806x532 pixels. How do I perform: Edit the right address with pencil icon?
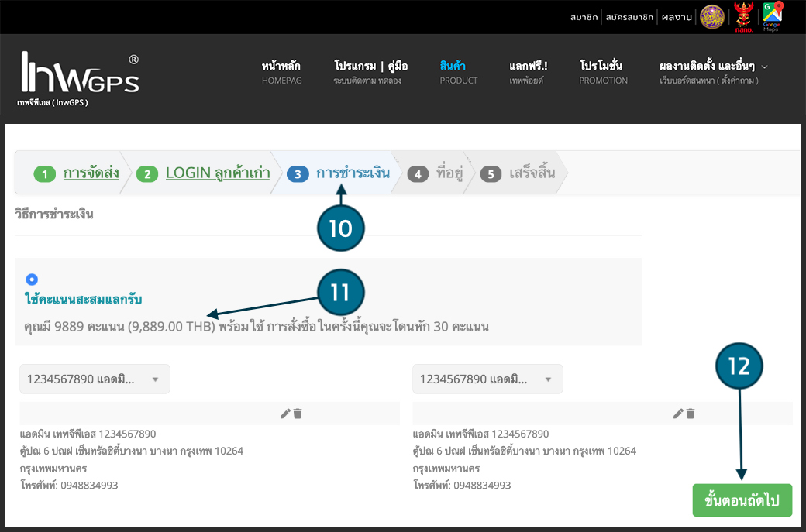(677, 414)
